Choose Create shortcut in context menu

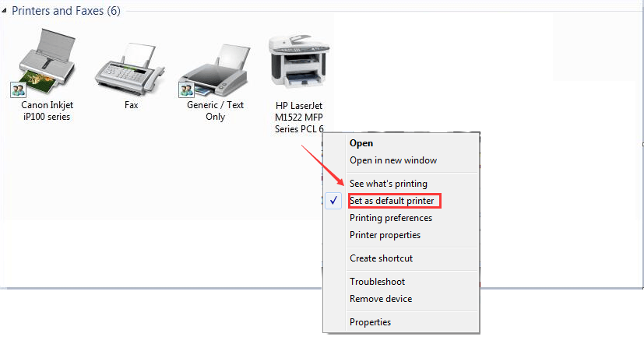[x=381, y=258]
